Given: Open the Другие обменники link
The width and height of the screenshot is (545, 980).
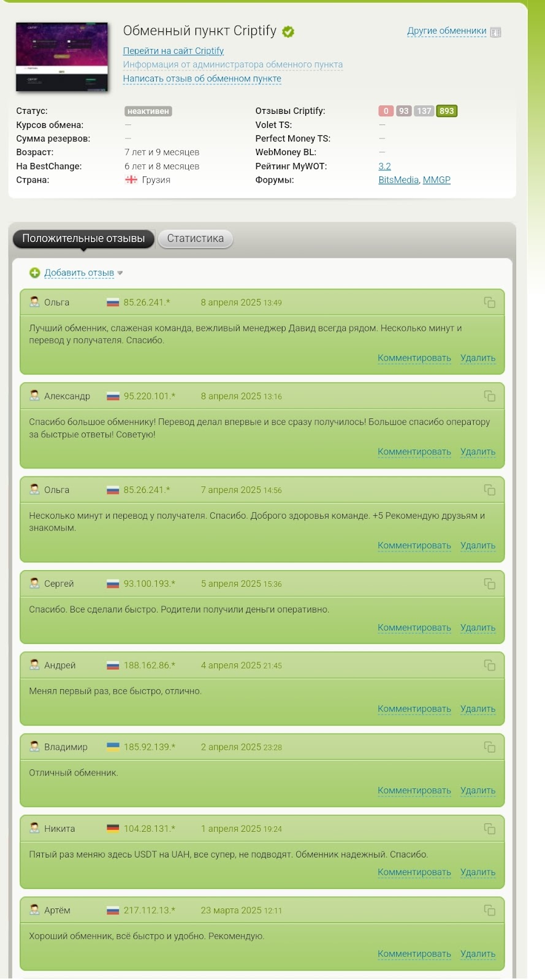Looking at the screenshot, I should pyautogui.click(x=447, y=31).
